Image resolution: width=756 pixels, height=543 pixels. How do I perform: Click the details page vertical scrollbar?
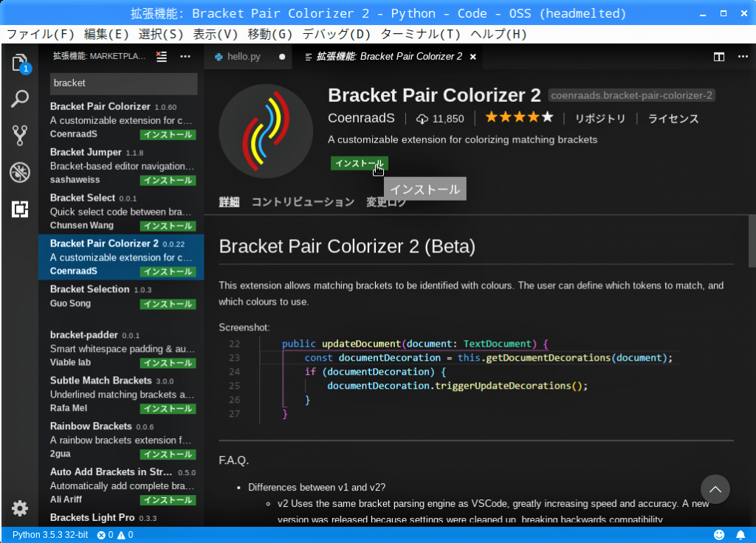pyautogui.click(x=752, y=241)
